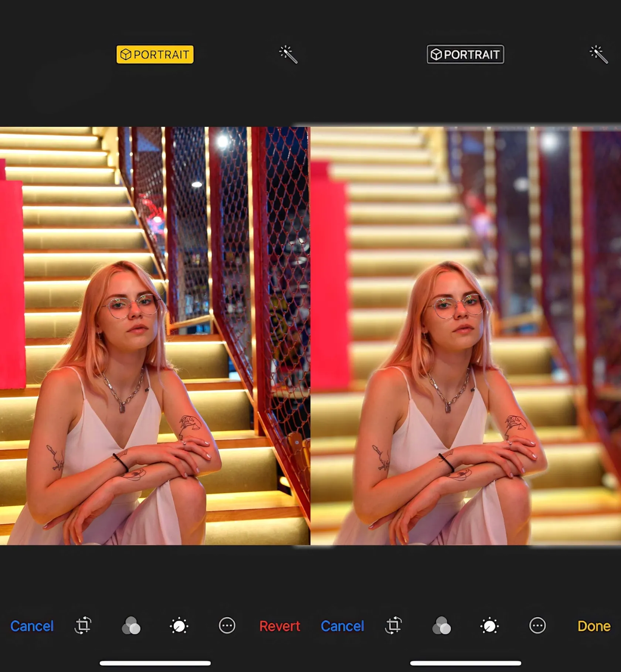
Task: Tap the home indicator bar below Done
Action: point(465,663)
